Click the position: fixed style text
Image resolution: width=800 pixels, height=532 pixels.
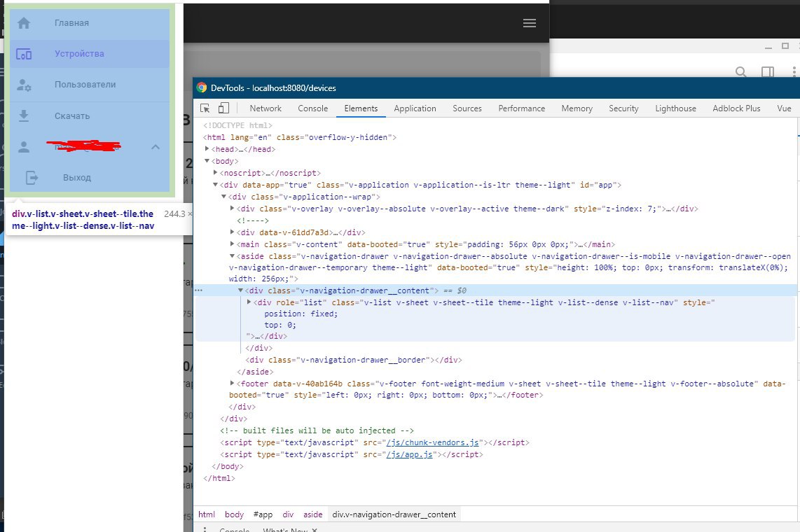pyautogui.click(x=301, y=314)
